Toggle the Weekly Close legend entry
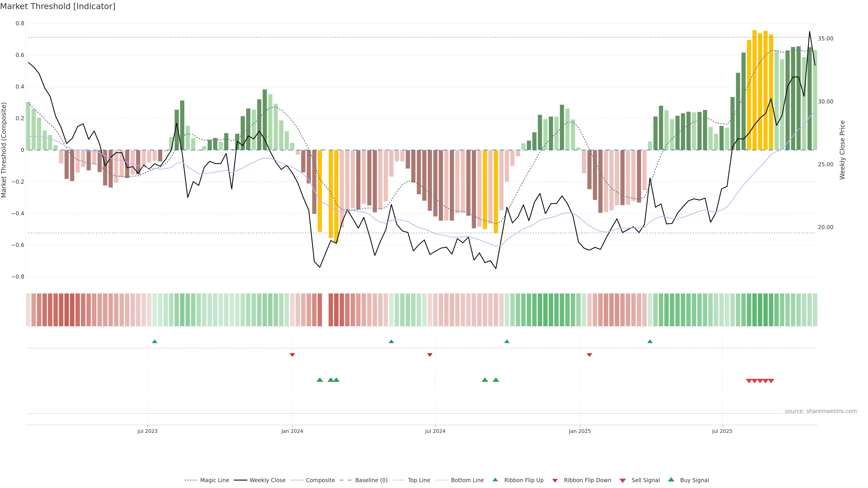 (267, 480)
